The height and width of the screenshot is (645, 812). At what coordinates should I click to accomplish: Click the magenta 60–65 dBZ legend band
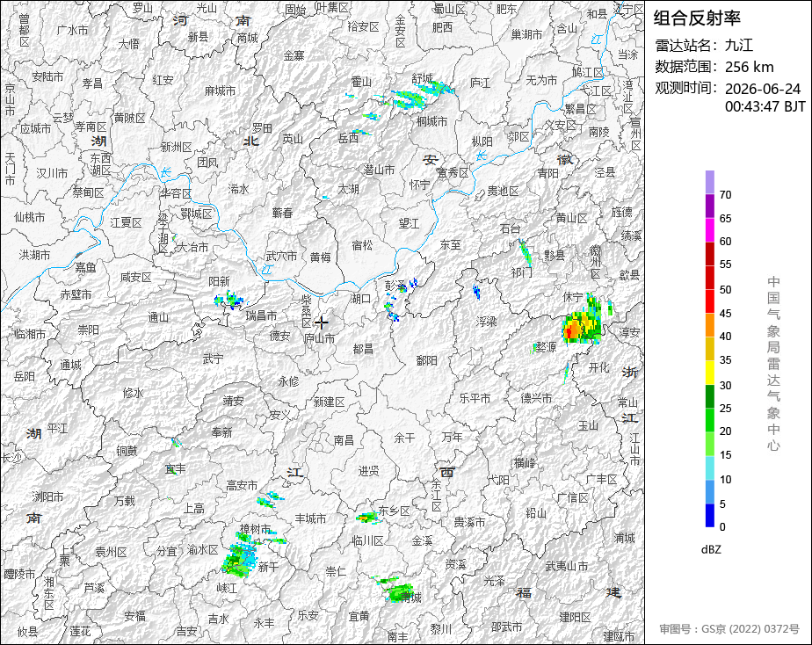(x=709, y=229)
